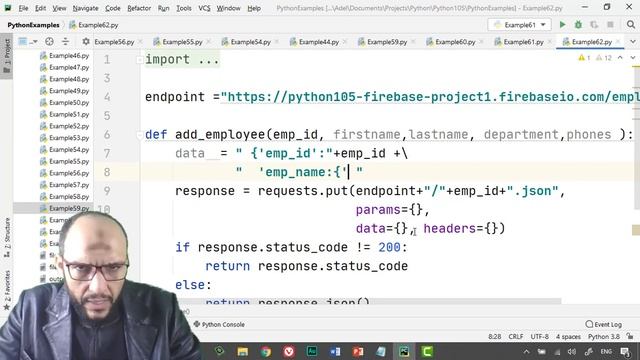
Task: Go to previous highlighted error arrow
Action: point(620,58)
